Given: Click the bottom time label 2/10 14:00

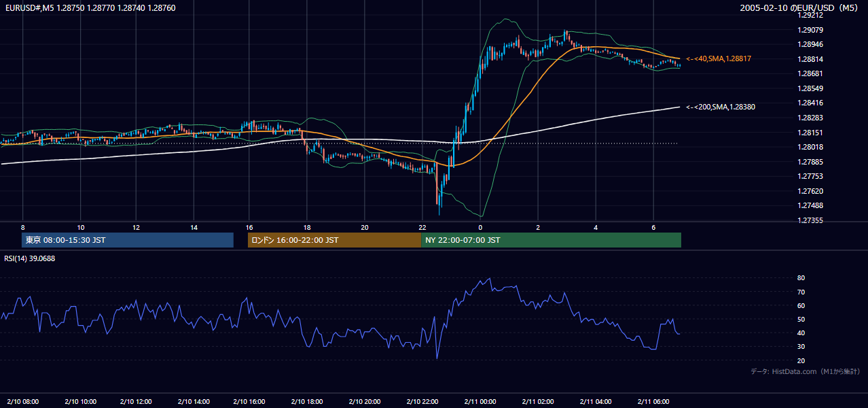Looking at the screenshot, I should tap(194, 402).
